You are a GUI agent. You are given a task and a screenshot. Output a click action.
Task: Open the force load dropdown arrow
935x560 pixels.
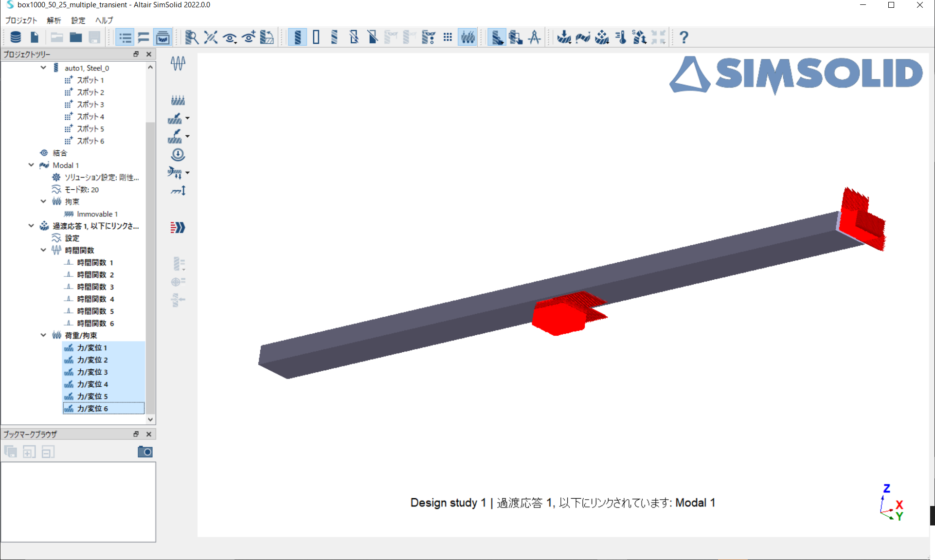coord(187,118)
